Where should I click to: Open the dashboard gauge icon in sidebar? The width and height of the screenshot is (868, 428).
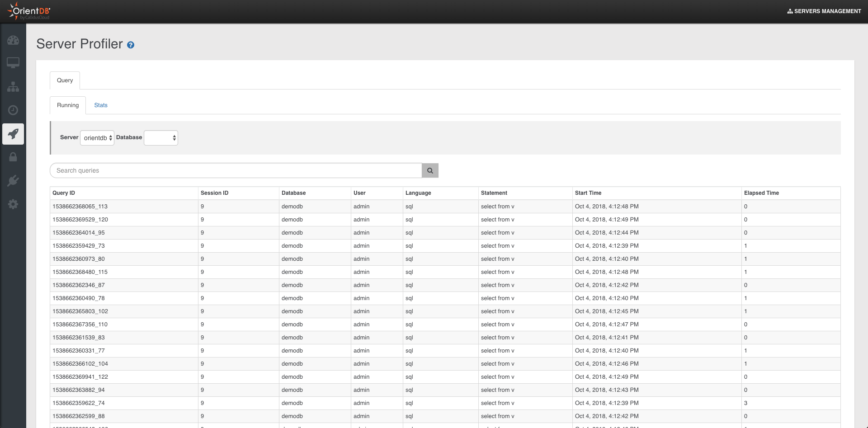13,40
